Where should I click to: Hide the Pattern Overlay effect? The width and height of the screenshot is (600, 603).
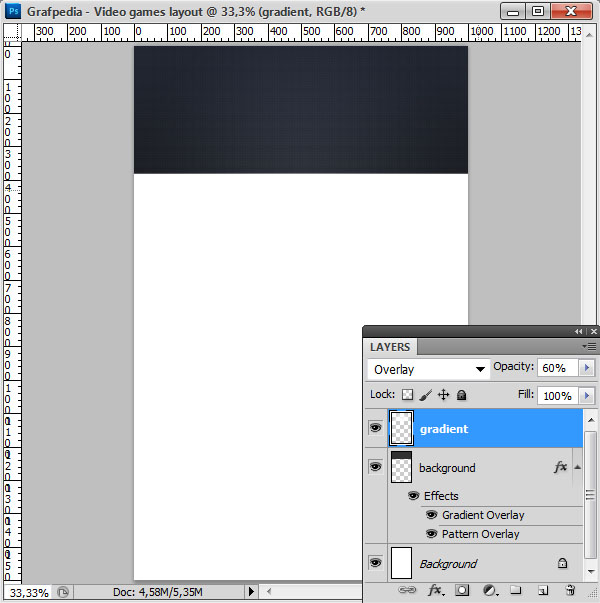coord(432,533)
